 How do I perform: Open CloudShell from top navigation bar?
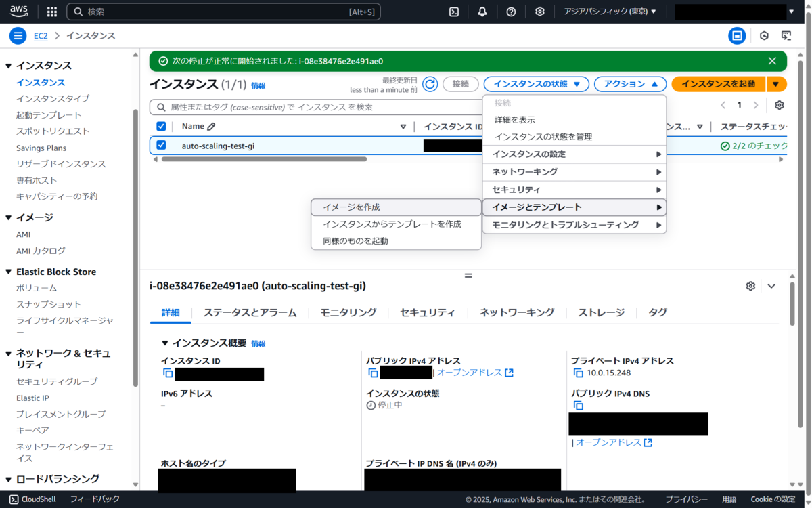coord(455,12)
